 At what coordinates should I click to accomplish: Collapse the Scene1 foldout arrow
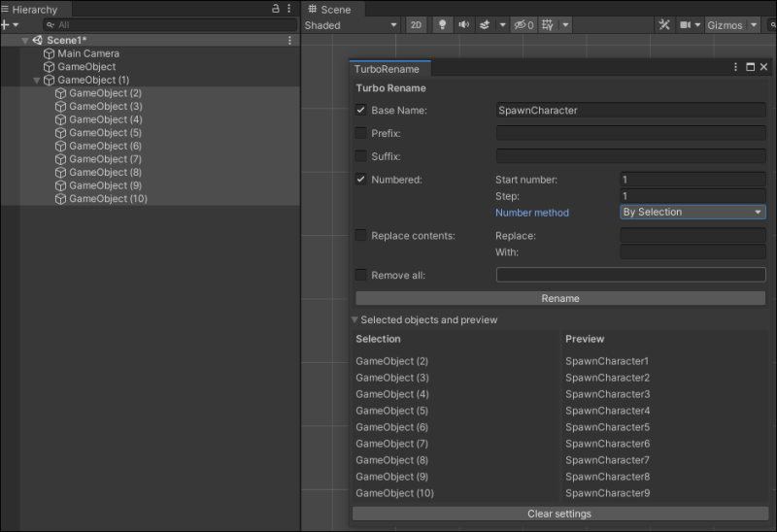[25, 40]
